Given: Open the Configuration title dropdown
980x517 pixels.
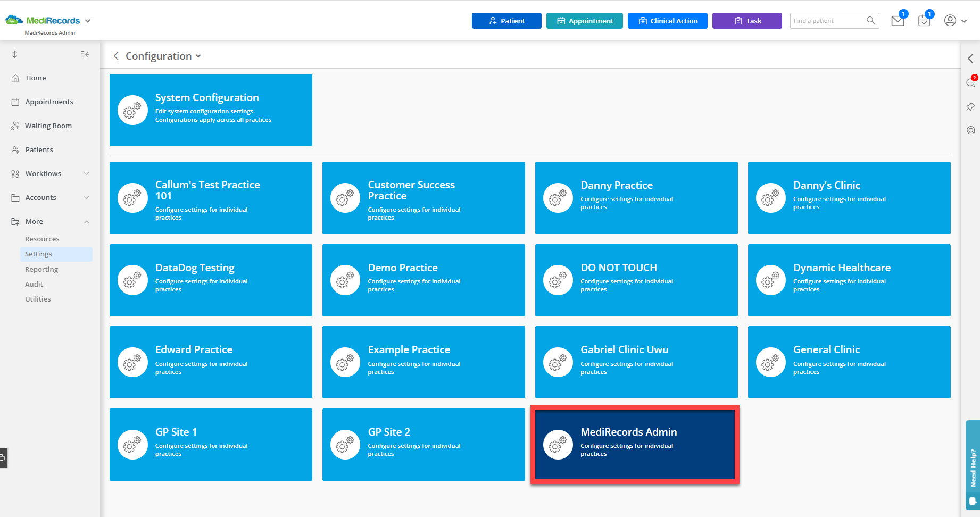Looking at the screenshot, I should 198,56.
